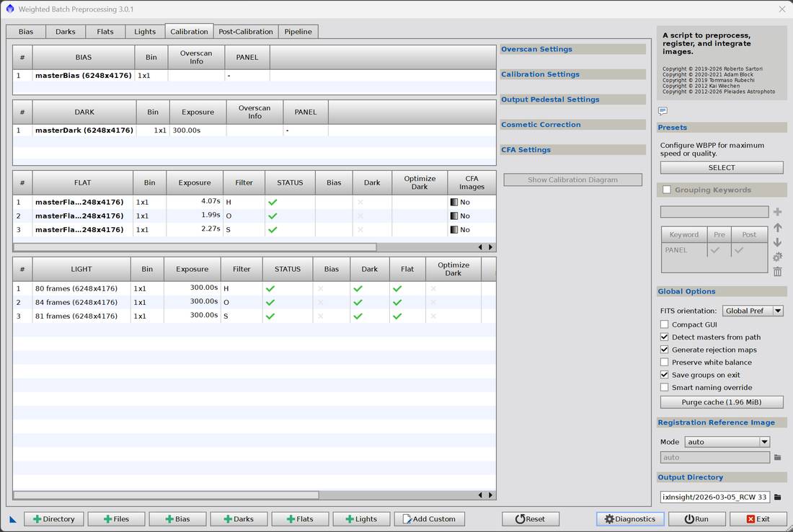The height and width of the screenshot is (532, 793).
Task: Open the Post-Calibration tab
Action: coord(246,31)
